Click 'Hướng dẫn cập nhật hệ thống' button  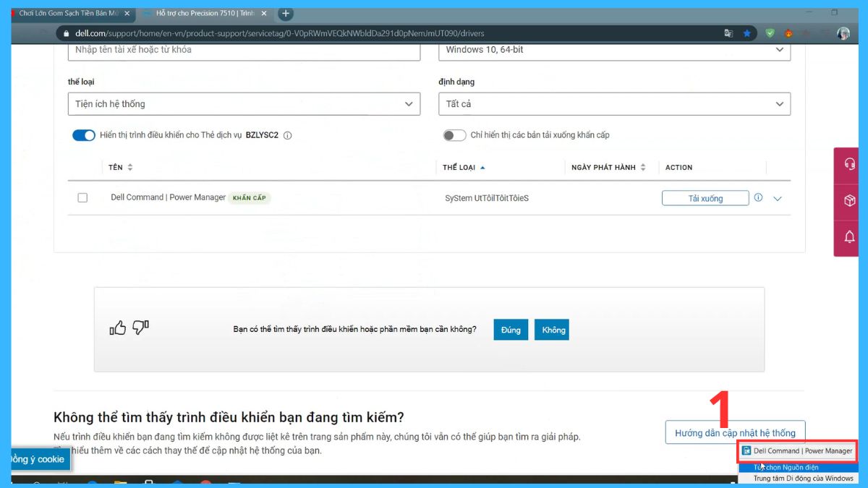(735, 432)
